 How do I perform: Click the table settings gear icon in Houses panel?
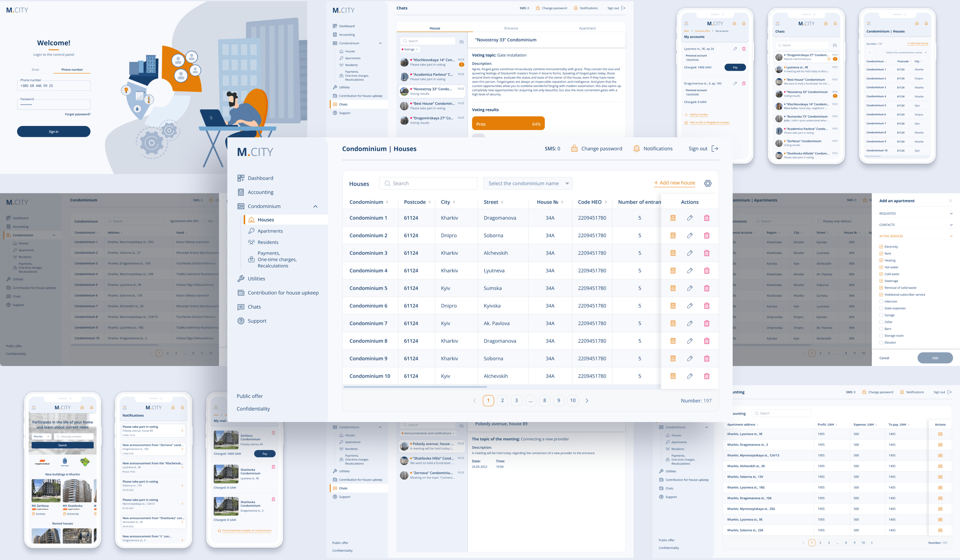707,183
